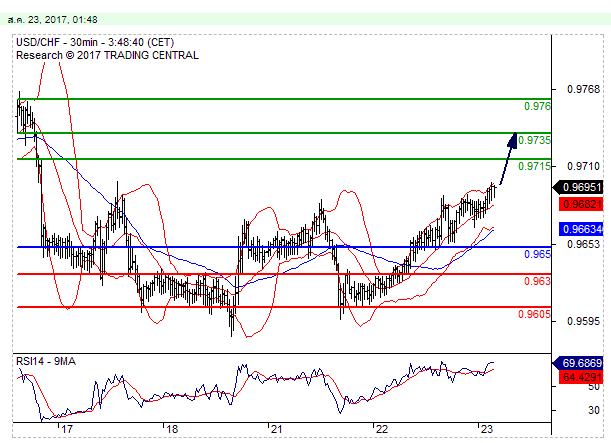Click the date axis label 21
Viewport: 611px width, 443px height.
pyautogui.click(x=276, y=429)
